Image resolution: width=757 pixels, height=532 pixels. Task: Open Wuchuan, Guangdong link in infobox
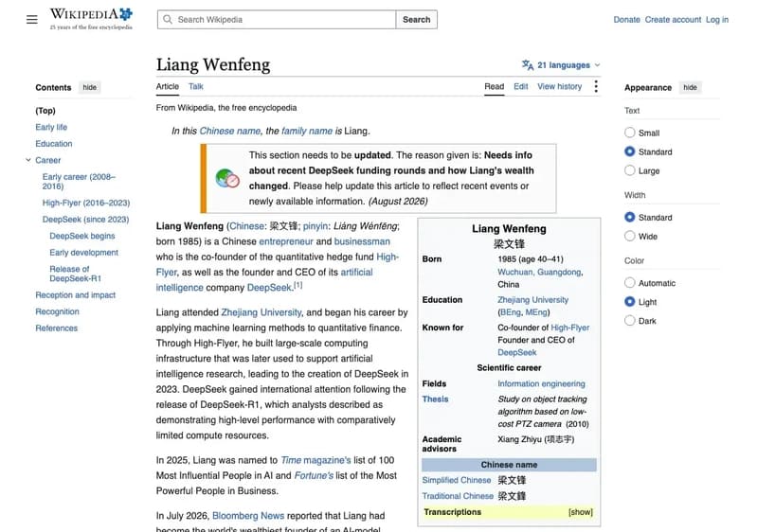[x=539, y=272]
